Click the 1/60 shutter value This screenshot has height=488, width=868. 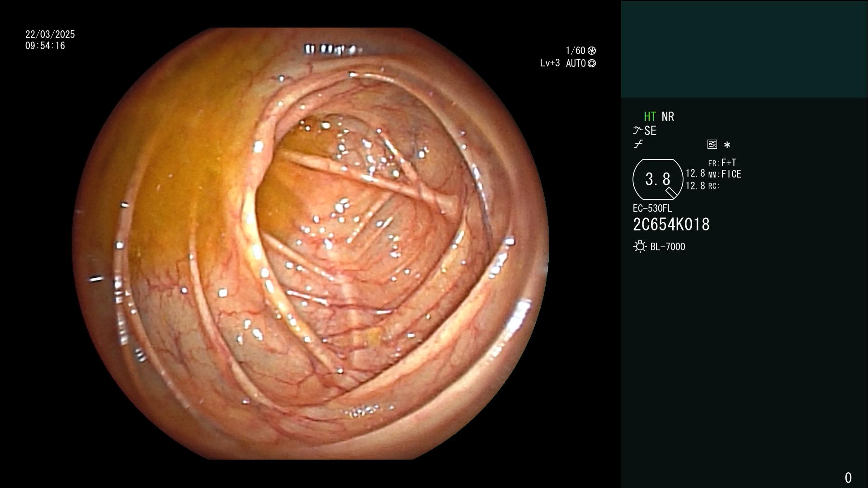click(x=576, y=51)
